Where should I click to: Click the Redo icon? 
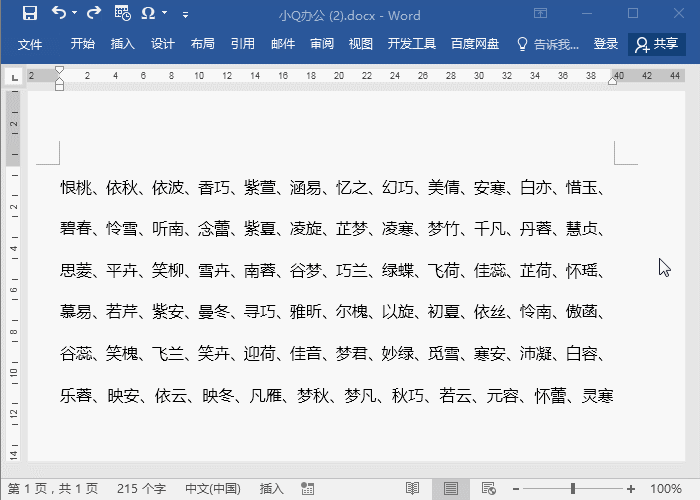tap(94, 13)
